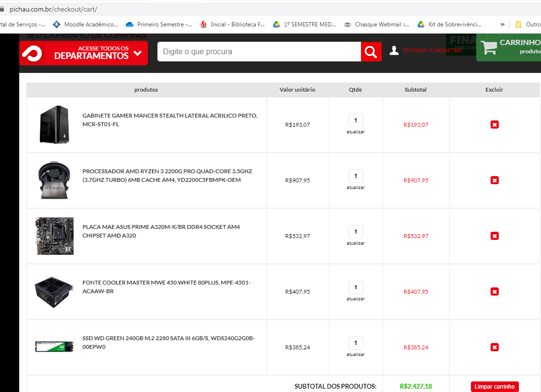This screenshot has width=541, height=392.
Task: Click the browser address bar URL
Action: coord(53,9)
